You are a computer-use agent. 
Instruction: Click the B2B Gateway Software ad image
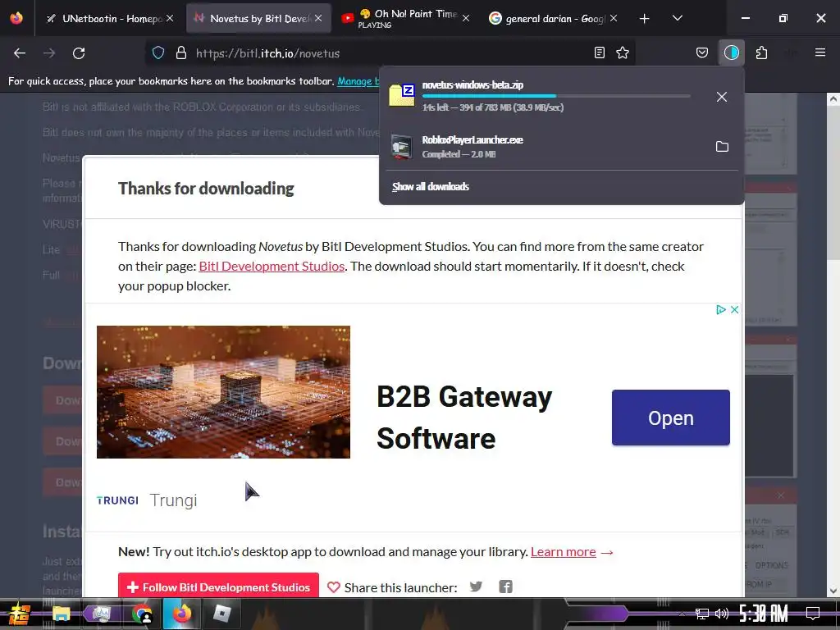tap(223, 391)
